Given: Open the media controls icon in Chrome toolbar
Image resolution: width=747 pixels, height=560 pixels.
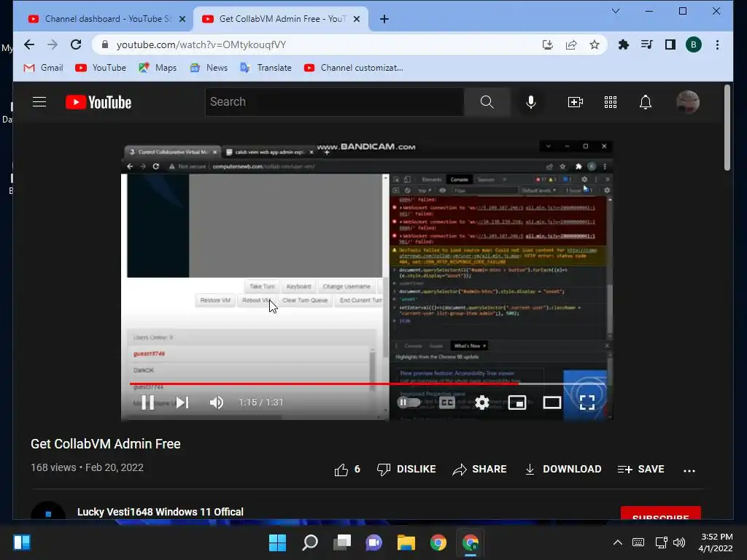Looking at the screenshot, I should pos(647,44).
